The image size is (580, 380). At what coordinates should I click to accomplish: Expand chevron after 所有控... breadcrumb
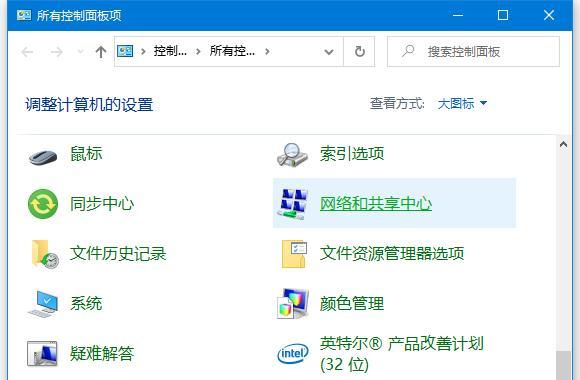[267, 51]
